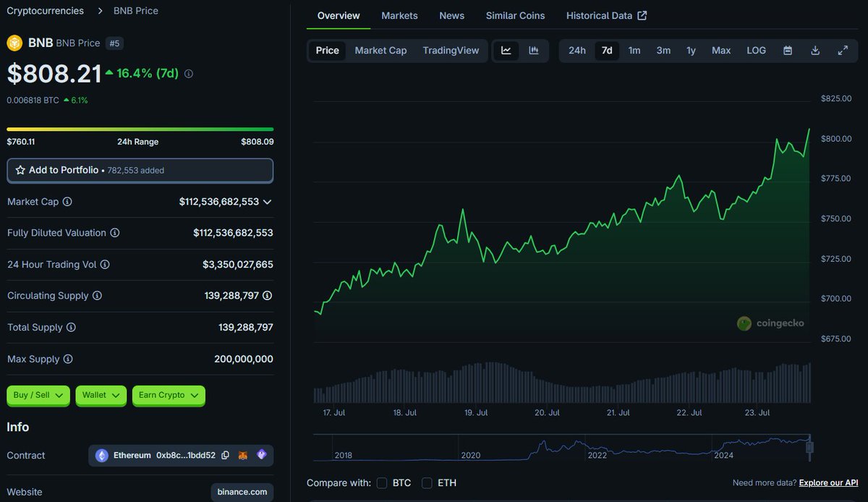The image size is (868, 502).
Task: Show 24 Hour Trading Vol info icon
Action: (105, 265)
